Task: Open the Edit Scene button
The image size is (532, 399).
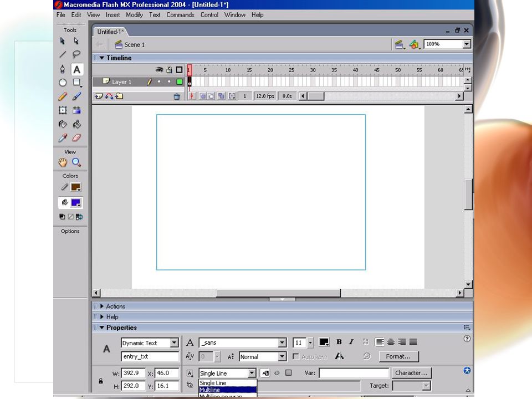Action: click(x=400, y=44)
